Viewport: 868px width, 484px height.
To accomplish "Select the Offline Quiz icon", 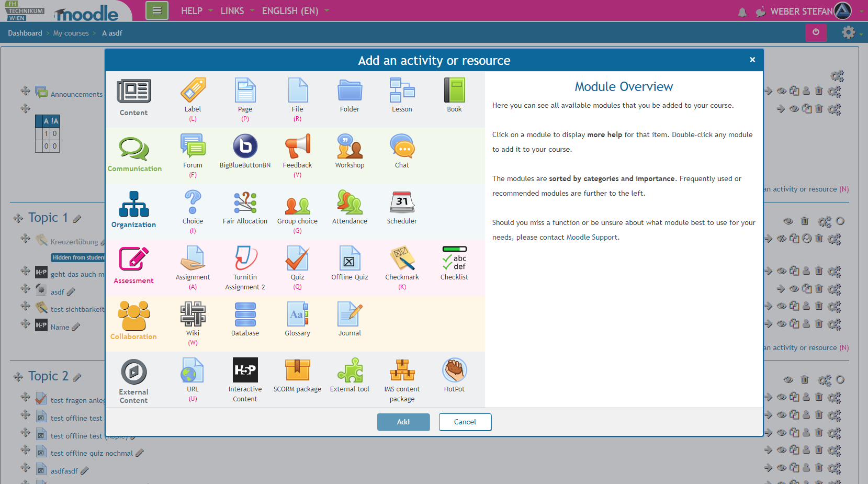I will click(350, 258).
